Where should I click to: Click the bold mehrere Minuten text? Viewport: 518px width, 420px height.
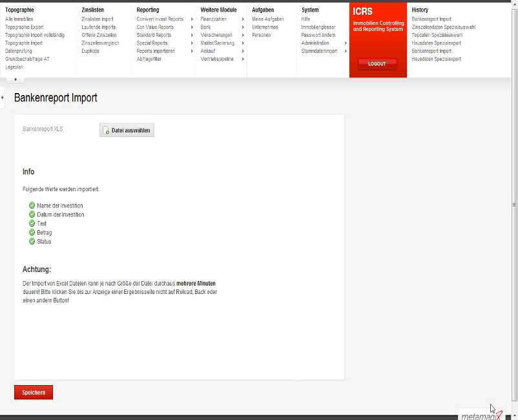coord(196,284)
